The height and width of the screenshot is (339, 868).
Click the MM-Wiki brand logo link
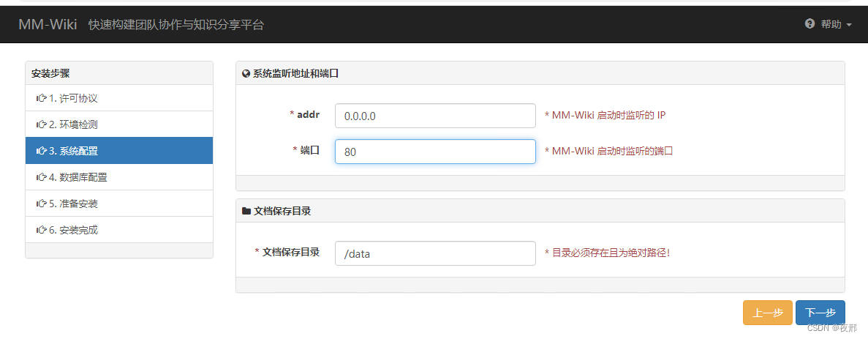pos(48,24)
